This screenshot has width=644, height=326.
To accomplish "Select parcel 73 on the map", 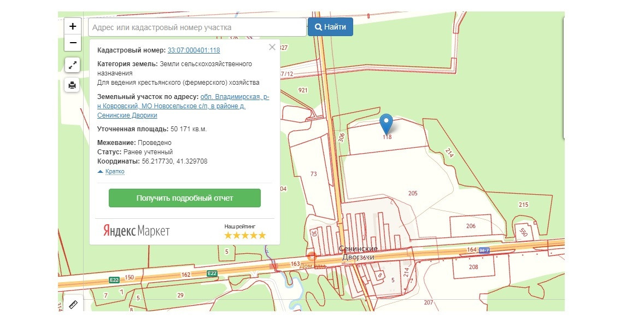I will coord(313,174).
